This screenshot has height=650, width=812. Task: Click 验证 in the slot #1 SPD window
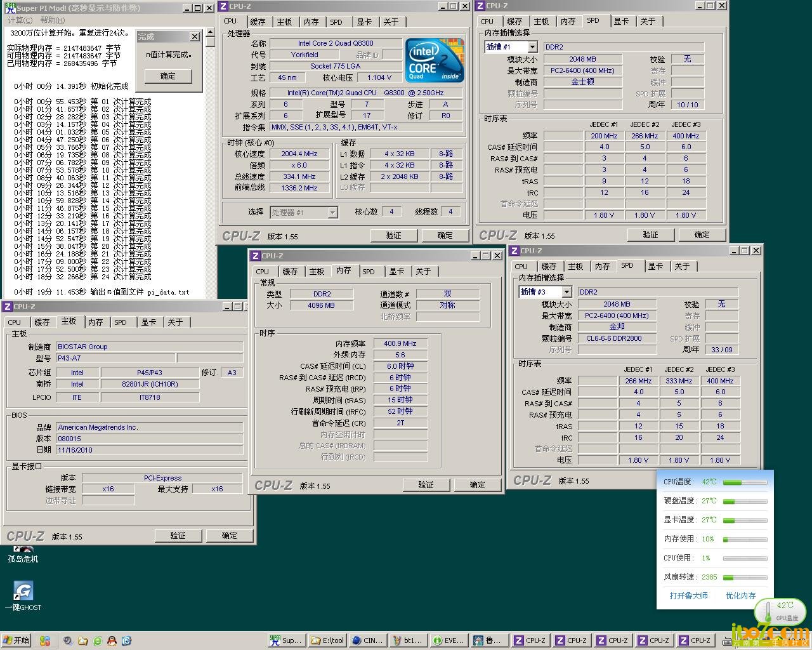651,235
